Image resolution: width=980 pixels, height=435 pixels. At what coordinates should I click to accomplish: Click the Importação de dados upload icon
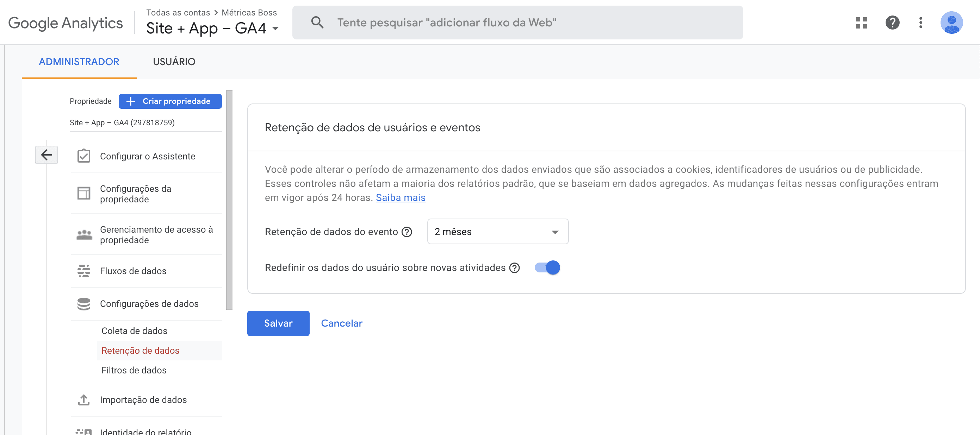[84, 400]
